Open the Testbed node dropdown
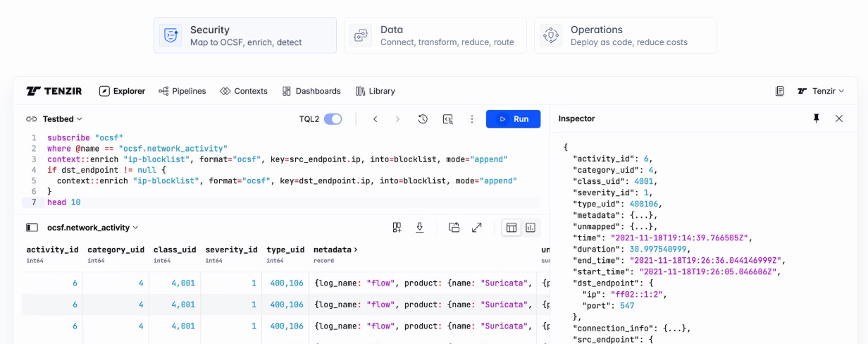868x344 pixels. click(x=62, y=119)
